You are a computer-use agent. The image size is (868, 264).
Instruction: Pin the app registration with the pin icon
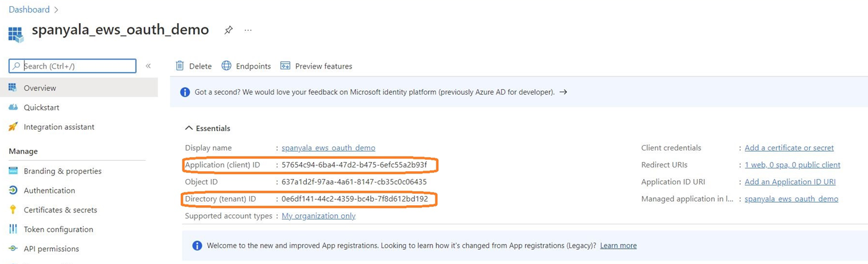pyautogui.click(x=229, y=30)
